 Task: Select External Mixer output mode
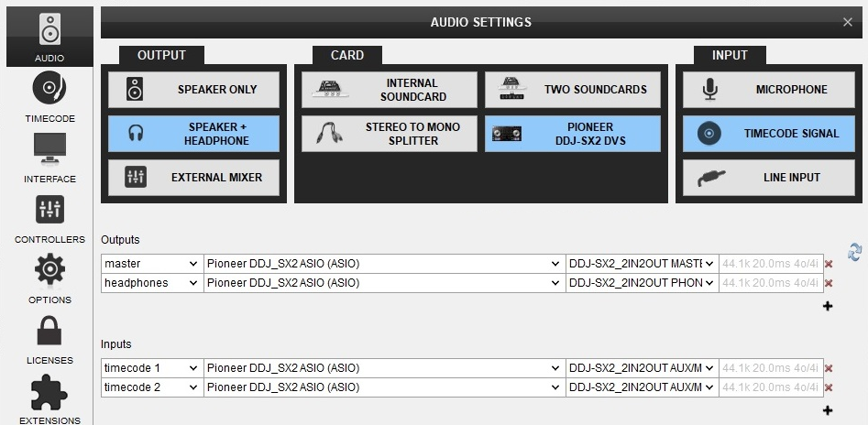[193, 178]
